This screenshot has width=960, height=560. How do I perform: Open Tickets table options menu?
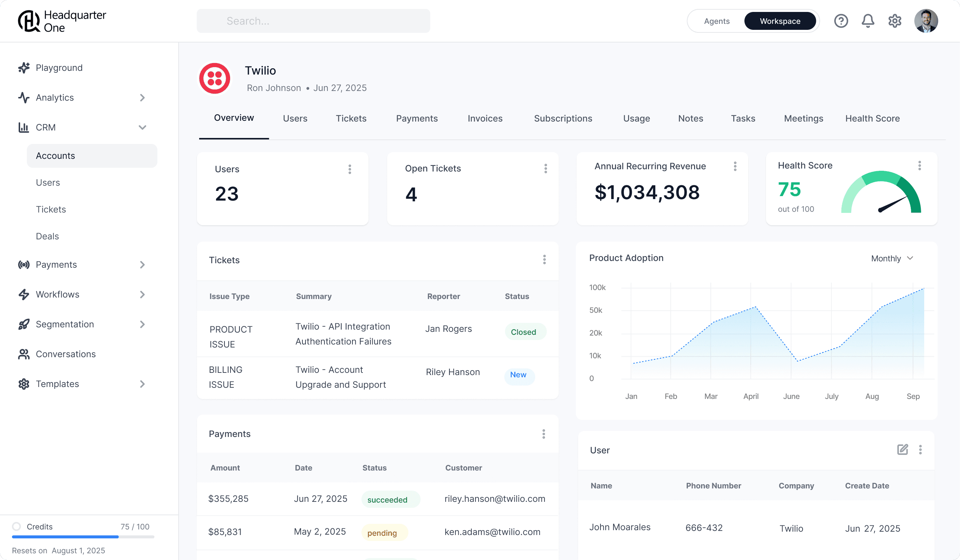pyautogui.click(x=545, y=259)
